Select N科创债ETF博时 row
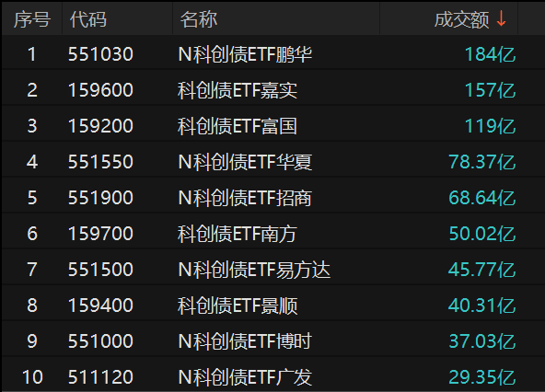The image size is (545, 392). coord(272,341)
